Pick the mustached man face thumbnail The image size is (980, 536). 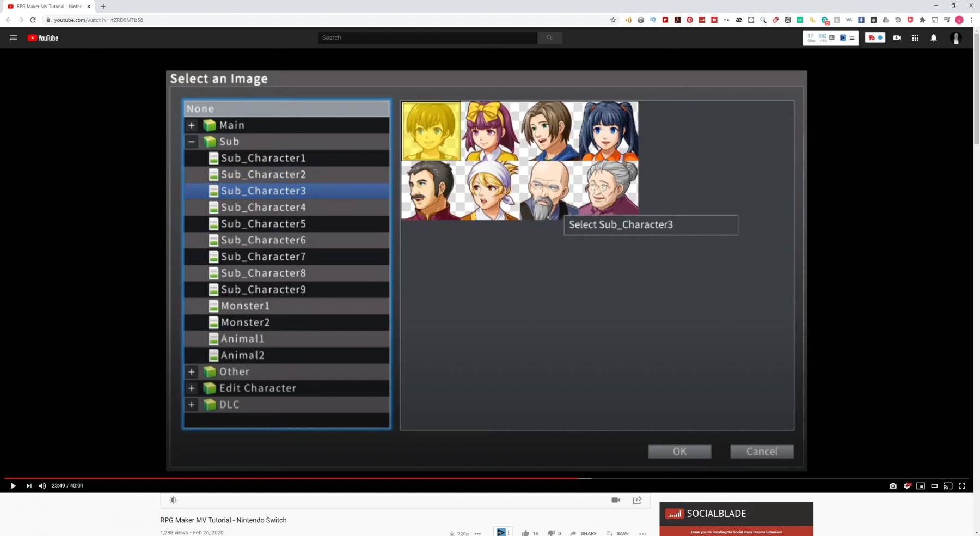(x=431, y=191)
